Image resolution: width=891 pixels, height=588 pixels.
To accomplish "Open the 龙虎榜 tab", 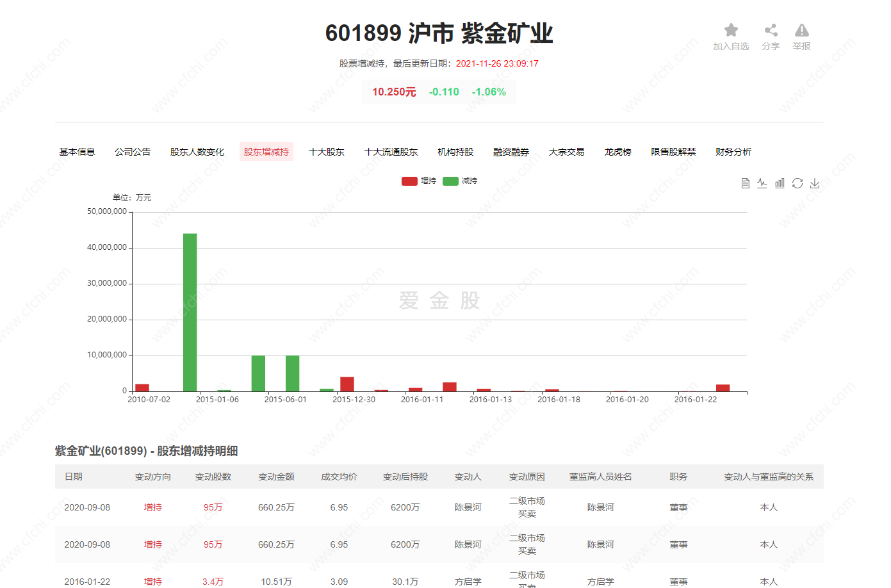I will coord(618,152).
